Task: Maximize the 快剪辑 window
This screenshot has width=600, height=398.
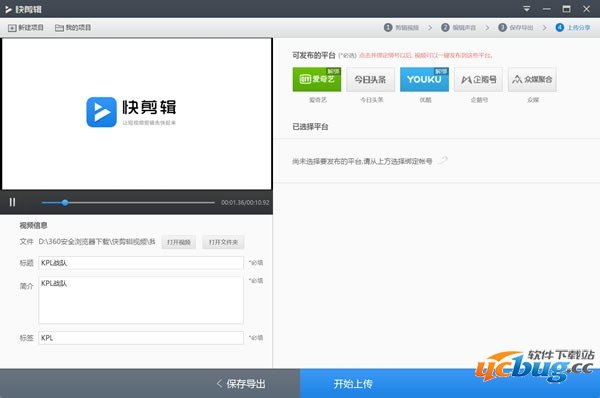Action: [x=566, y=9]
